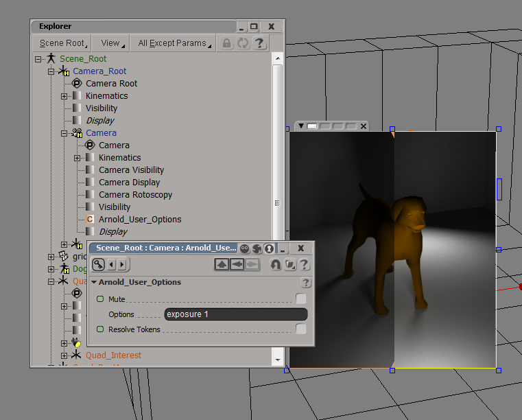Enable the Resolve Tokens checkbox
The width and height of the screenshot is (522, 420).
[300, 329]
